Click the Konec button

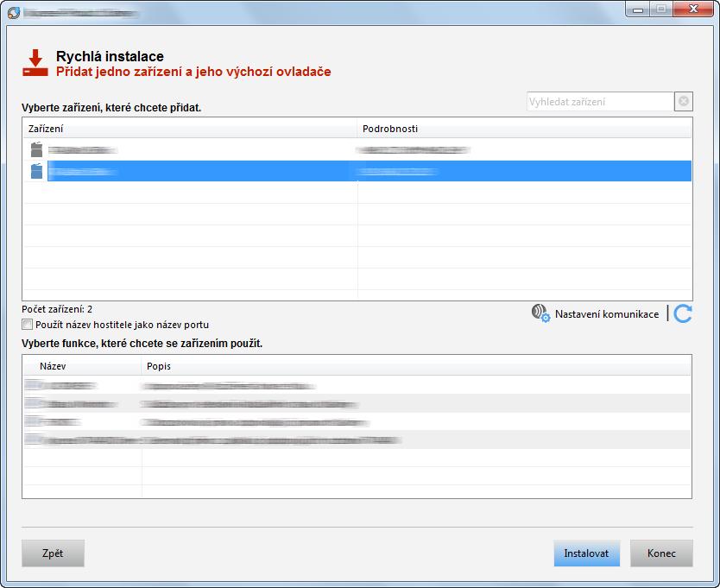point(661,553)
